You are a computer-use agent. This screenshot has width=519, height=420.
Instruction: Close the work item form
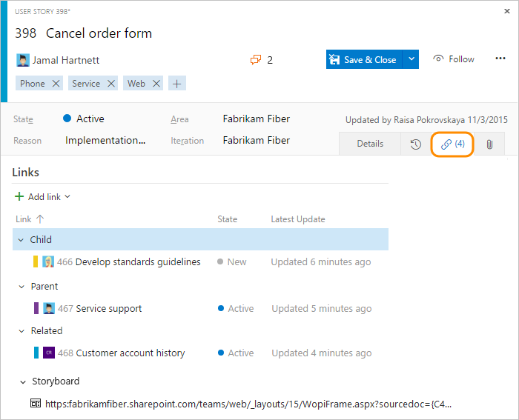pos(506,11)
